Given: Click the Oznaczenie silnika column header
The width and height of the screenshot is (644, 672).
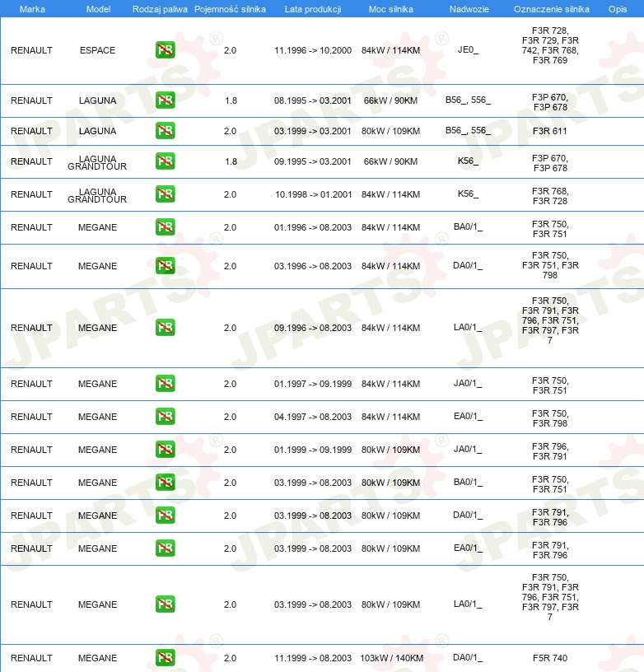Looking at the screenshot, I should (x=552, y=9).
